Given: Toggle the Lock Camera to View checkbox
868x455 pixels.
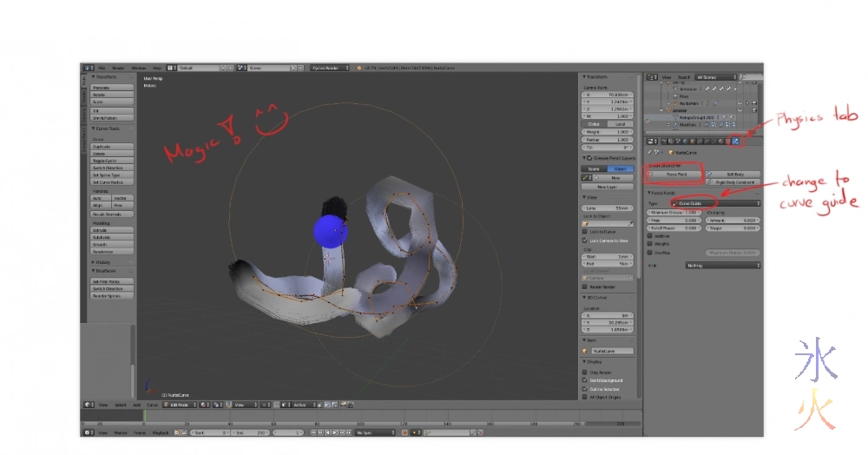Looking at the screenshot, I should [x=584, y=239].
